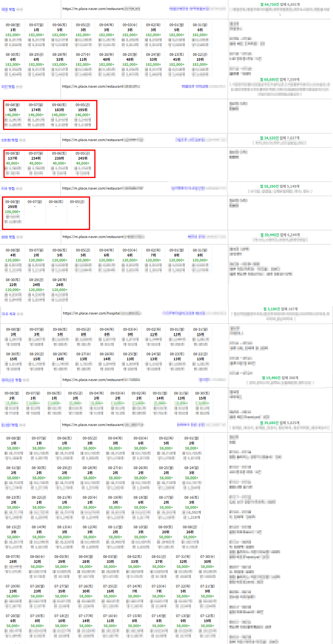Click 'm' icon in the 19,490 monthly searches row
The height and width of the screenshot is (644, 333).
24,380
